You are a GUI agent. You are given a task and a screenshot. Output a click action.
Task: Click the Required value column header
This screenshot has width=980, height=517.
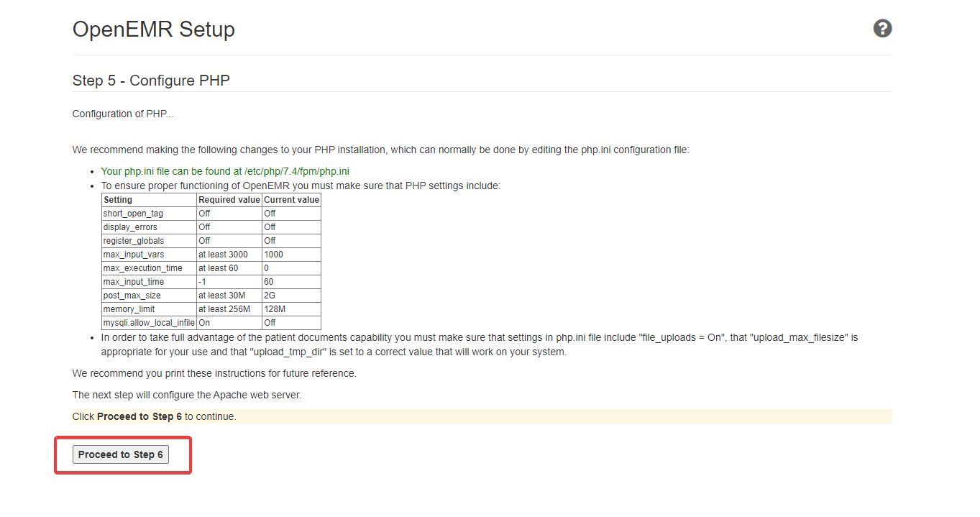[229, 200]
